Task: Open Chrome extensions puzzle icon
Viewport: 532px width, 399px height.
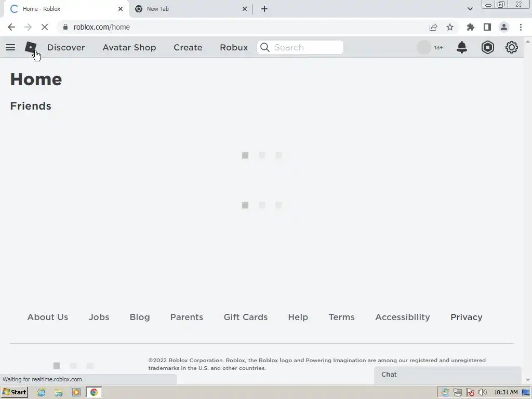Action: tap(471, 27)
